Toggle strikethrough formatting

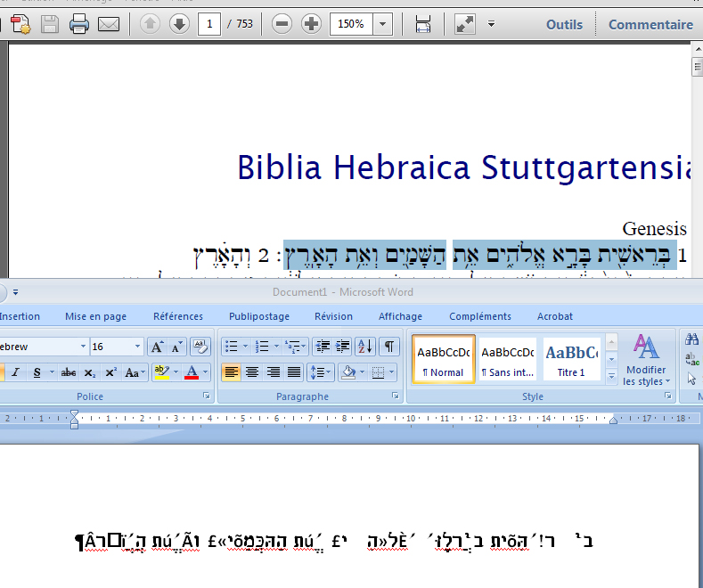(68, 372)
